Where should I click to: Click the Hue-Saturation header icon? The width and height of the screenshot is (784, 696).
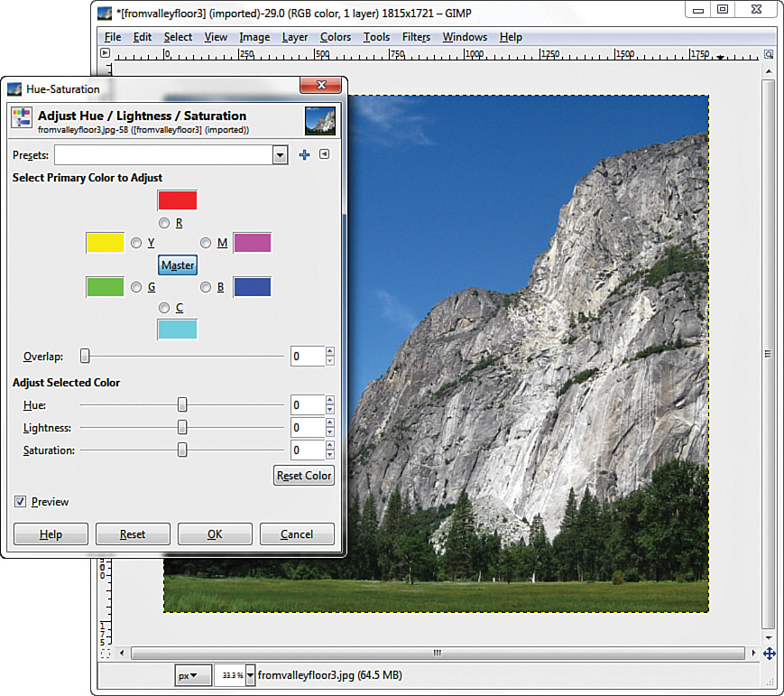coord(20,117)
